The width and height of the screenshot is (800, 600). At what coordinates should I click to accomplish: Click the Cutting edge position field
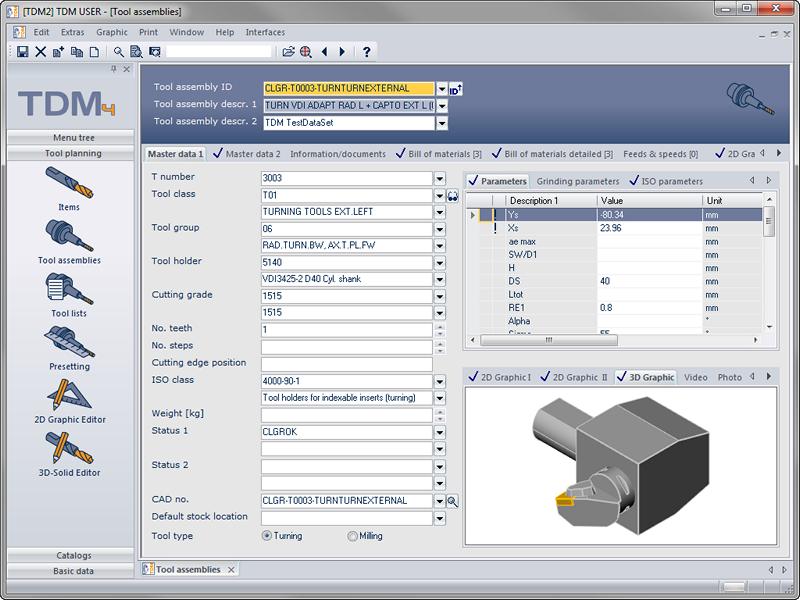[x=346, y=364]
